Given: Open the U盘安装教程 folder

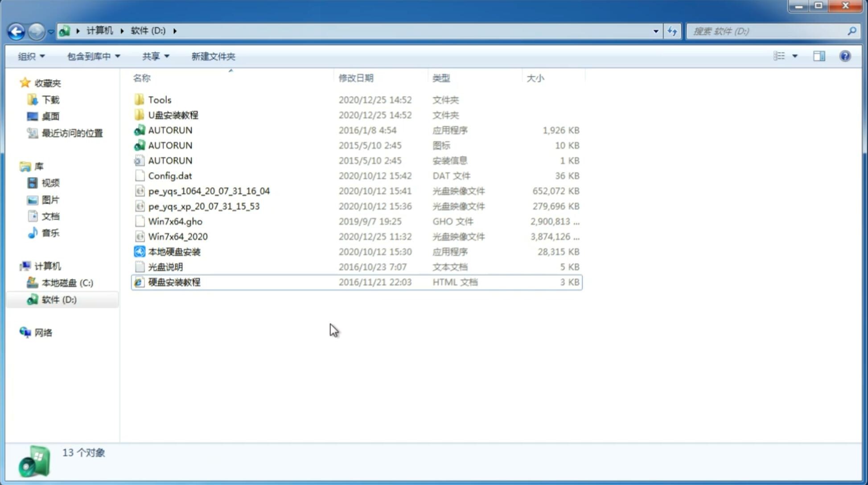Looking at the screenshot, I should coord(173,115).
